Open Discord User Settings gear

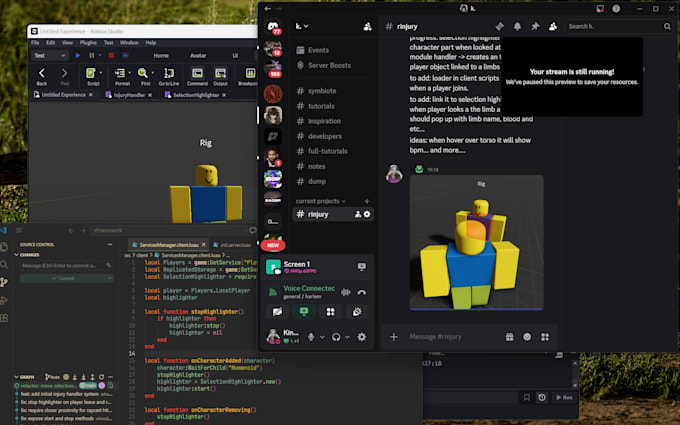tap(362, 337)
